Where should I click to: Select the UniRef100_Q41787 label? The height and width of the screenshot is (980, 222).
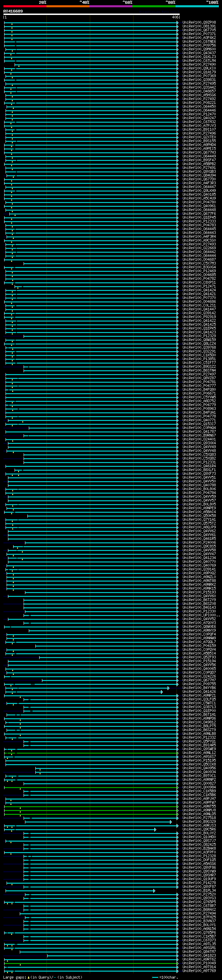[x=199, y=431]
